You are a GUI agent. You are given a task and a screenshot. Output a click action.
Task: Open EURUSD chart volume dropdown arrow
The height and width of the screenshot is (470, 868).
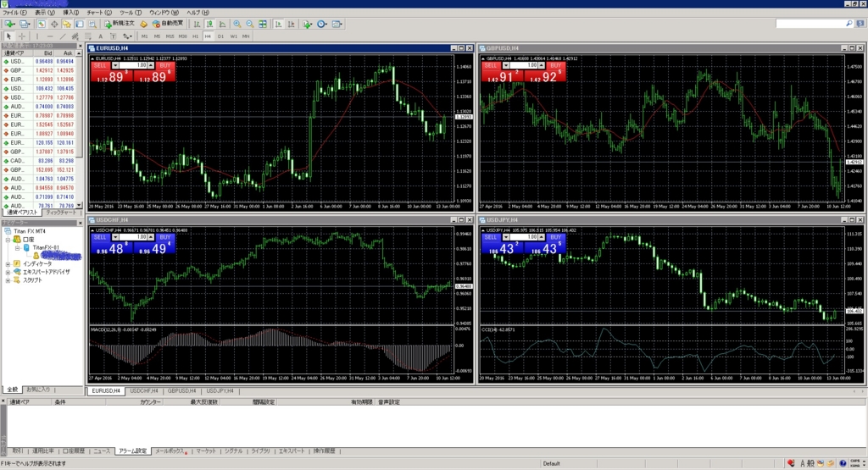coord(115,65)
